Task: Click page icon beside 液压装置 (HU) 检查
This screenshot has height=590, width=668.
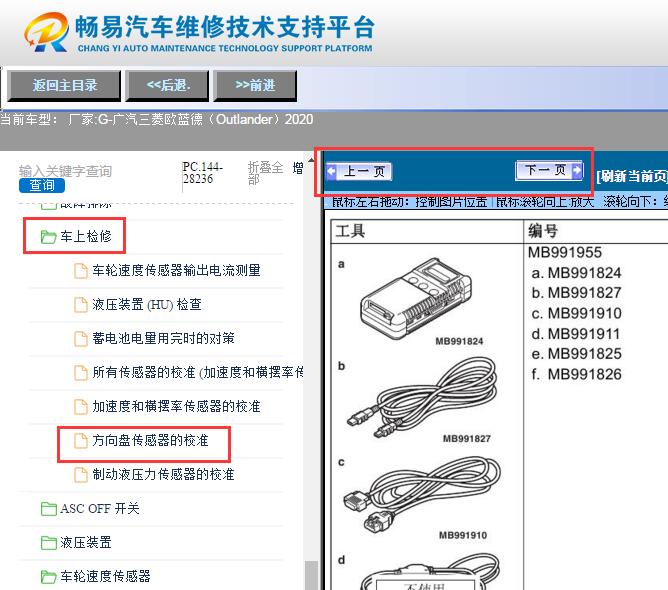Action: click(81, 305)
